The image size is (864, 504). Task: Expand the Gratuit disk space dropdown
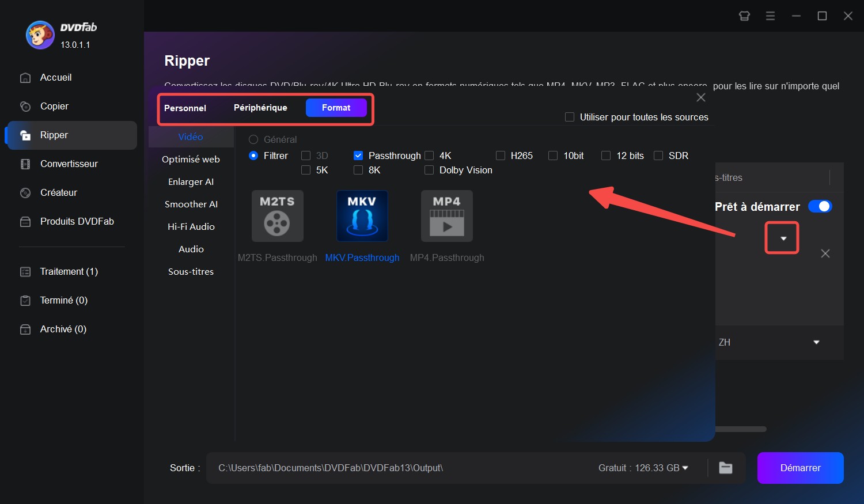[x=685, y=468]
